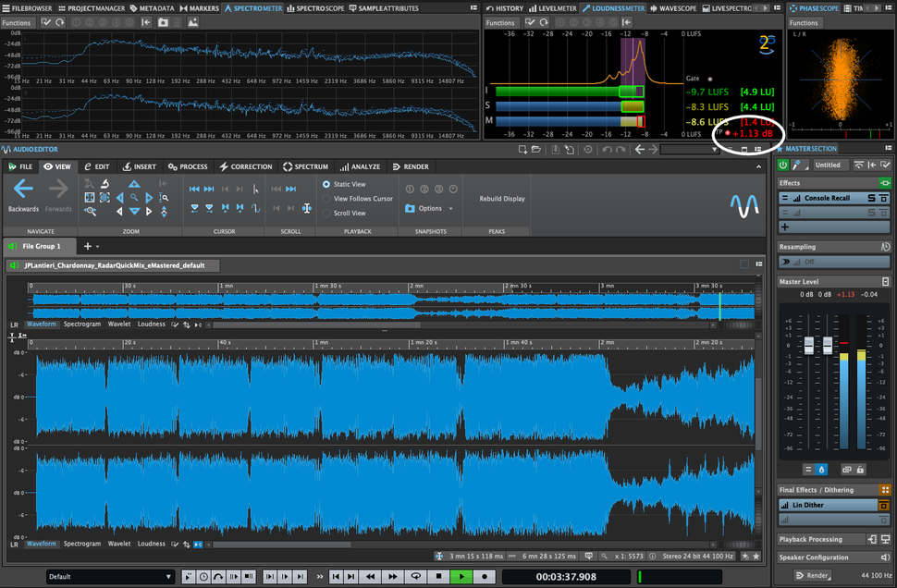Toggle Solo on the Console Recall effect
This screenshot has height=588, width=897.
click(x=870, y=198)
